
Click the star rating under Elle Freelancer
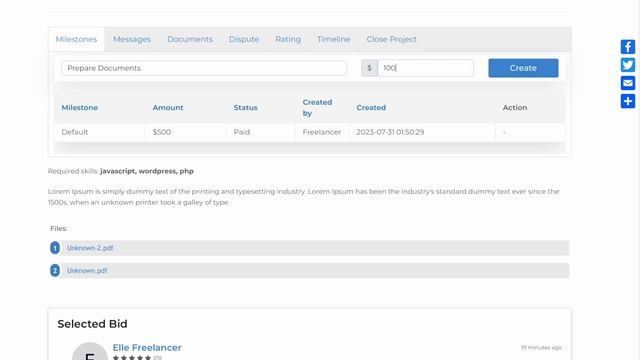tap(132, 358)
